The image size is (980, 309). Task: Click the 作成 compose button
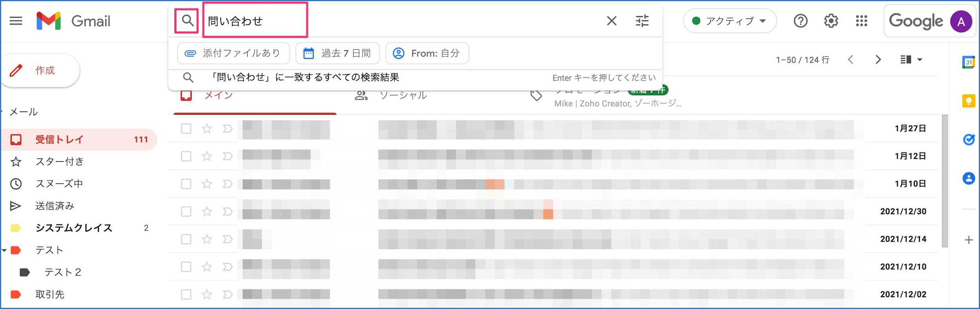pyautogui.click(x=40, y=70)
